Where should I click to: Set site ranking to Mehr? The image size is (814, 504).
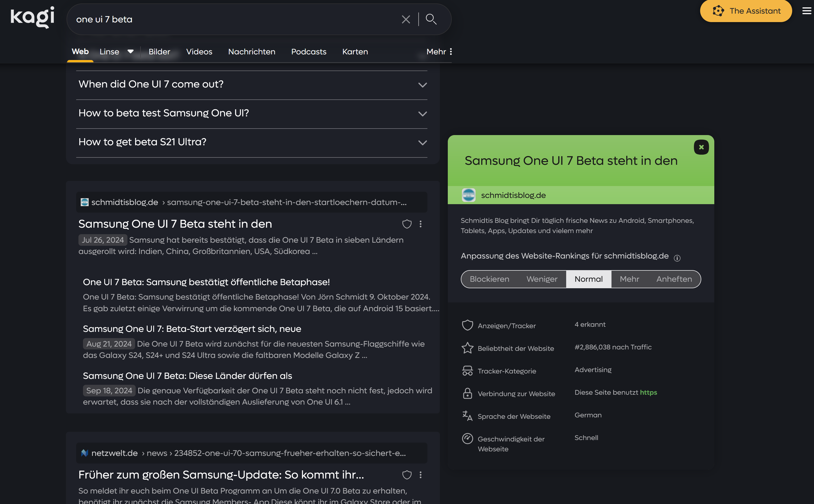pyautogui.click(x=629, y=279)
